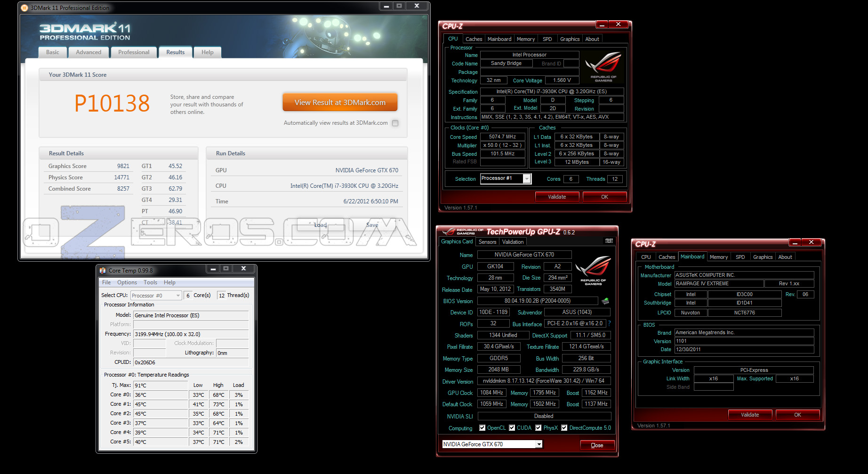Open Mainboard tab in the CPU-Z processor window
Image resolution: width=868 pixels, height=474 pixels.
click(x=499, y=39)
